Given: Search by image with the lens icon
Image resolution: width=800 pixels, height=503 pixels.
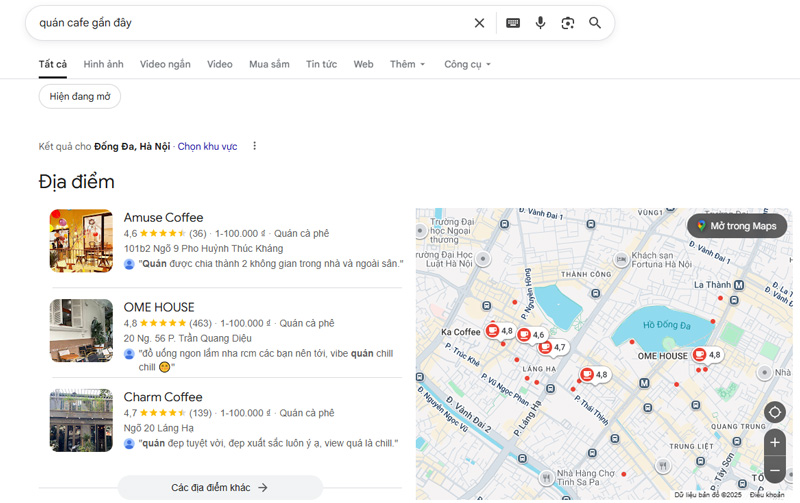Looking at the screenshot, I should (x=567, y=23).
